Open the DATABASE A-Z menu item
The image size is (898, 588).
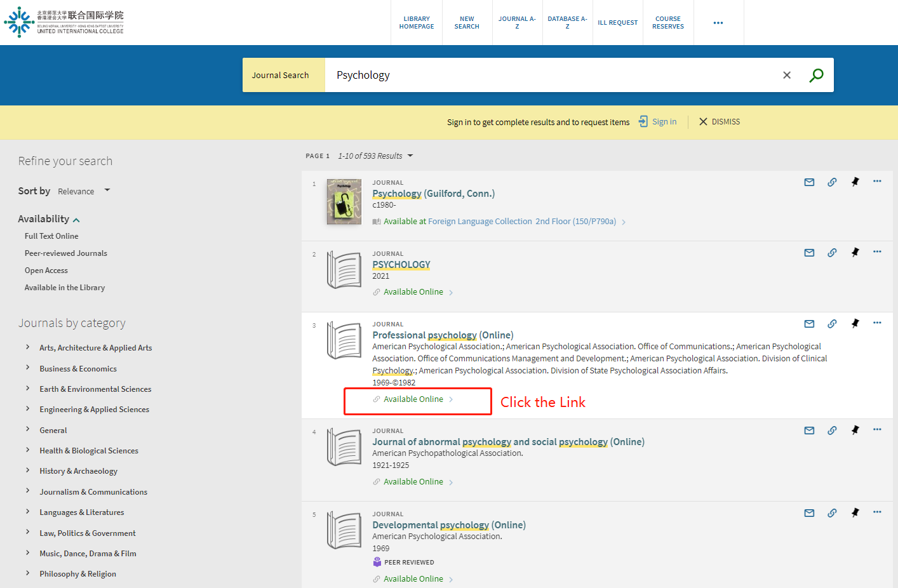pos(567,22)
